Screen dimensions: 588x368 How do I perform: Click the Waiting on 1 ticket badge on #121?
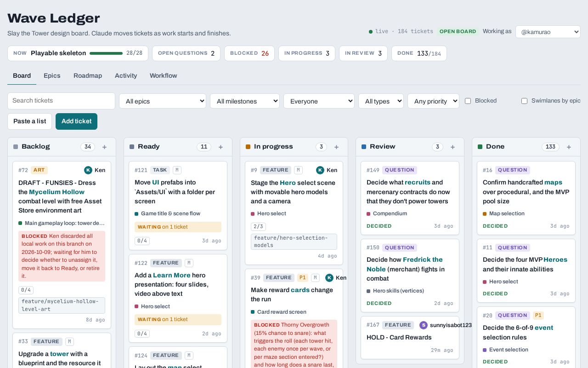click(x=178, y=227)
